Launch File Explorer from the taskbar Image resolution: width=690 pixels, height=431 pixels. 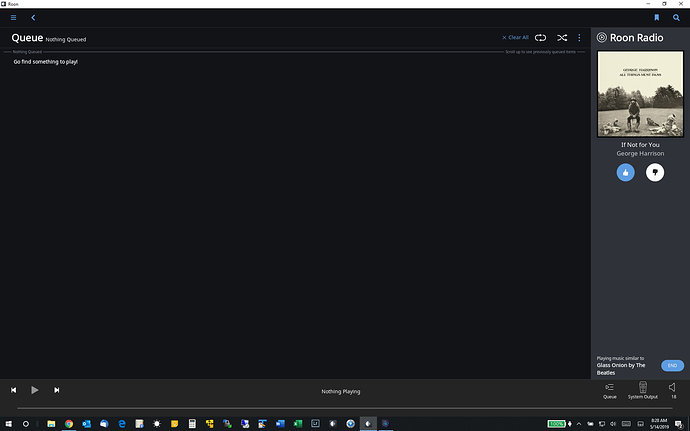51,424
